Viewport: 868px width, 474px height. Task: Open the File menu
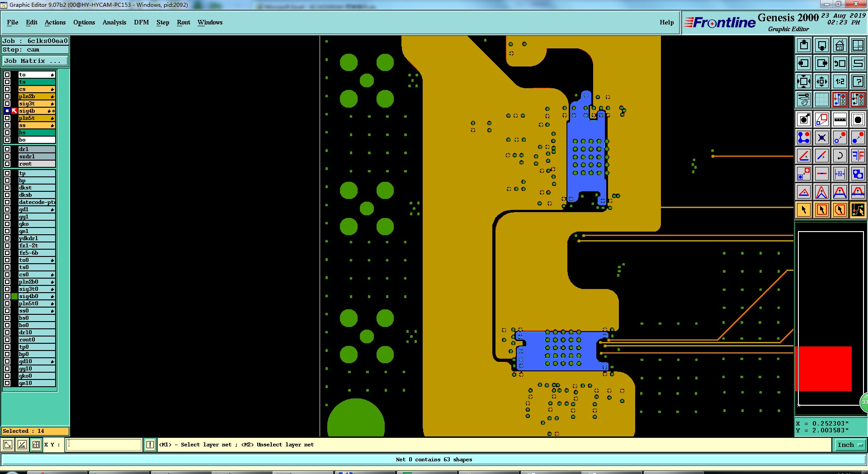click(13, 22)
